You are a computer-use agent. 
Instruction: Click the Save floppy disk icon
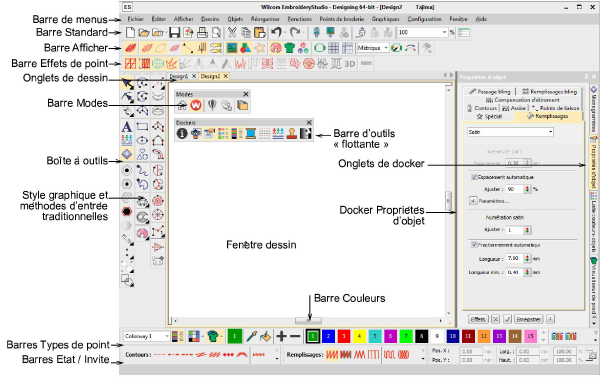point(174,33)
